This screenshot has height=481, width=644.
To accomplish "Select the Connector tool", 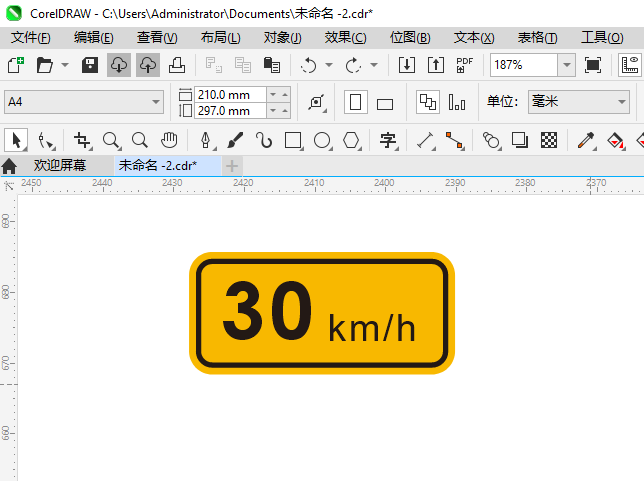I will click(x=455, y=140).
